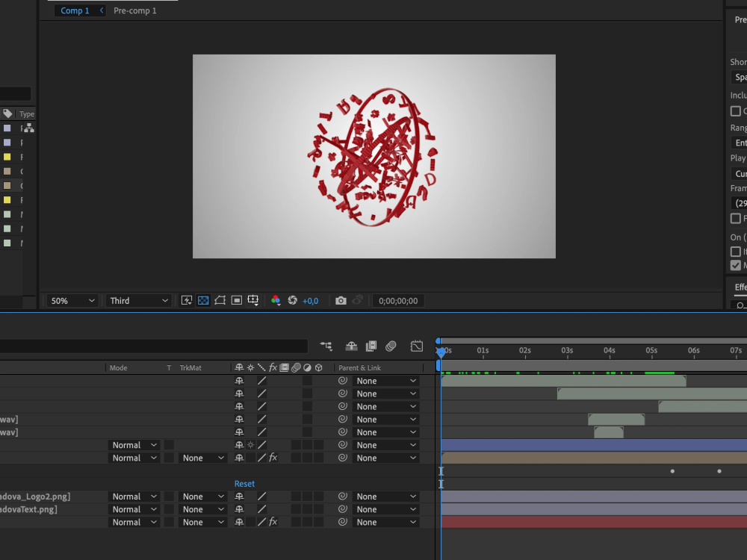Select the adovaText.png] layer name
The height and width of the screenshot is (560, 747).
pos(28,509)
